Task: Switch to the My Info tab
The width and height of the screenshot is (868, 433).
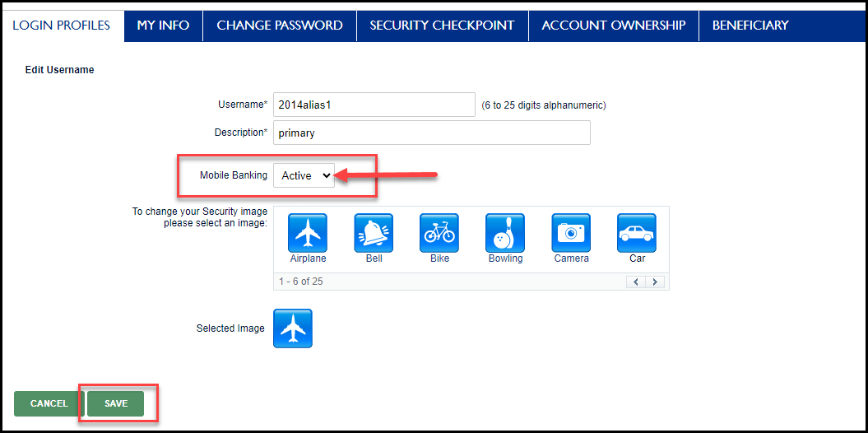Action: click(163, 26)
